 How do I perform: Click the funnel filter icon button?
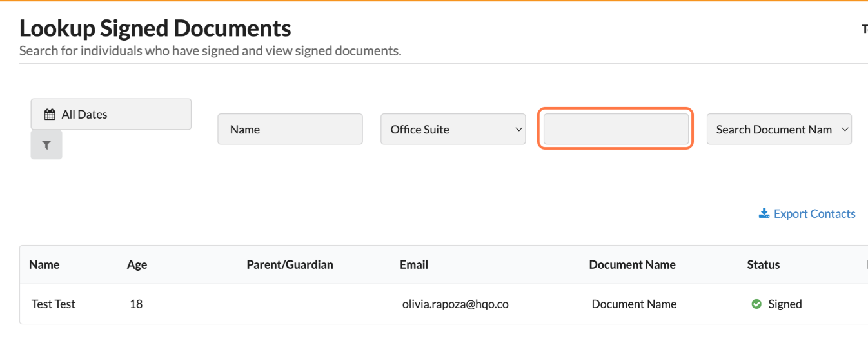click(46, 145)
